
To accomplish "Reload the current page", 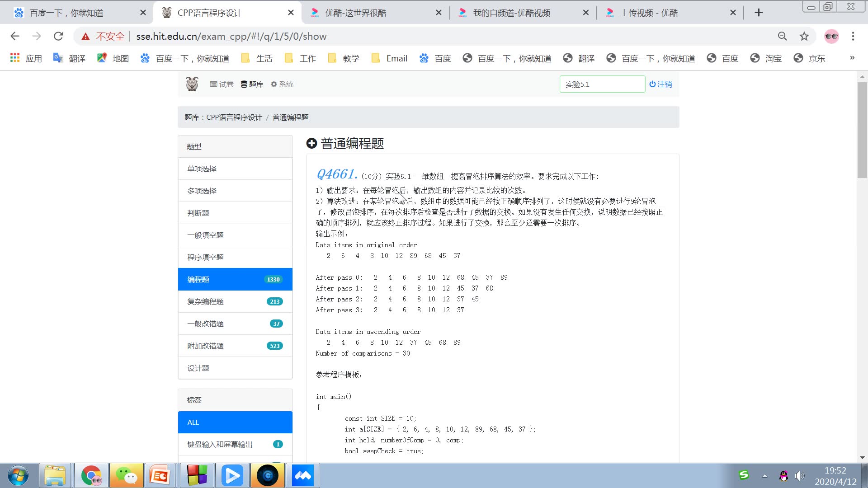I will pyautogui.click(x=58, y=36).
